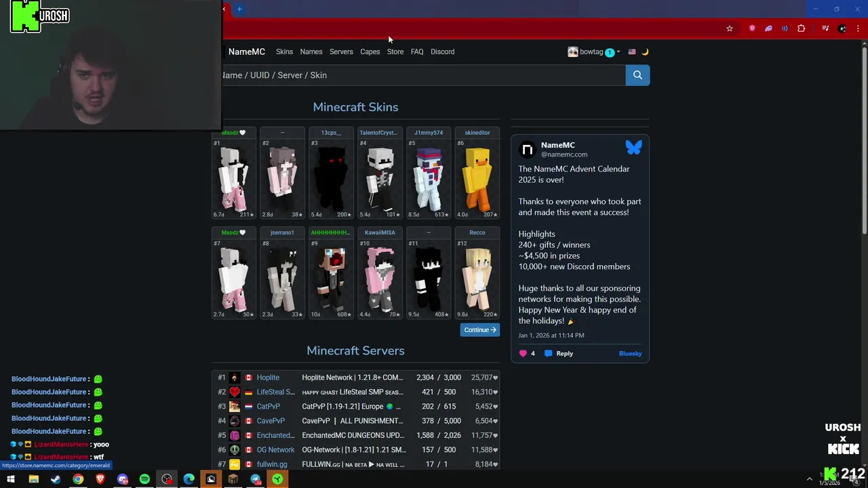Open the language flag selector

point(632,52)
